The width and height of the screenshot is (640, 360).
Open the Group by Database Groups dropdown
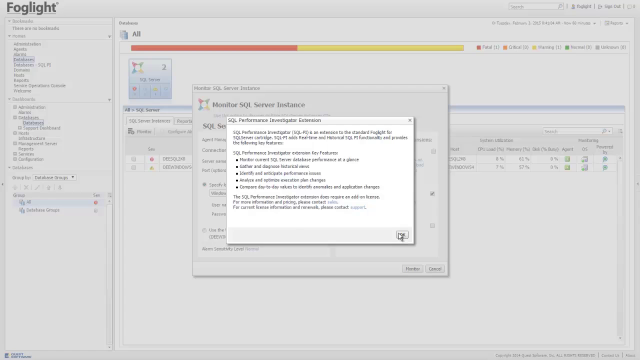click(x=54, y=178)
